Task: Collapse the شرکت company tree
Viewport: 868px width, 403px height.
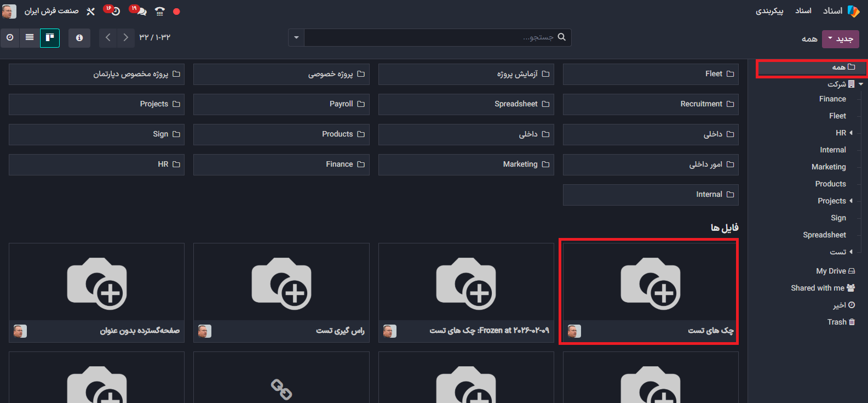Action: click(861, 84)
